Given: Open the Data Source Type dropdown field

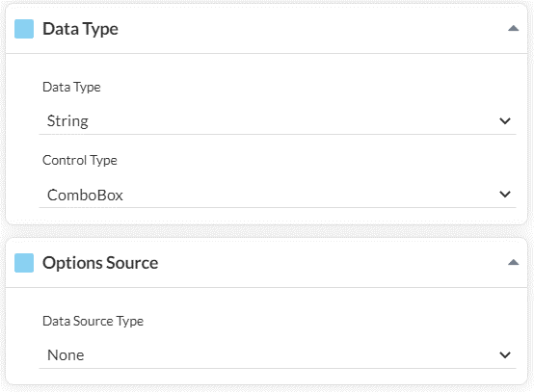Looking at the screenshot, I should (278, 355).
